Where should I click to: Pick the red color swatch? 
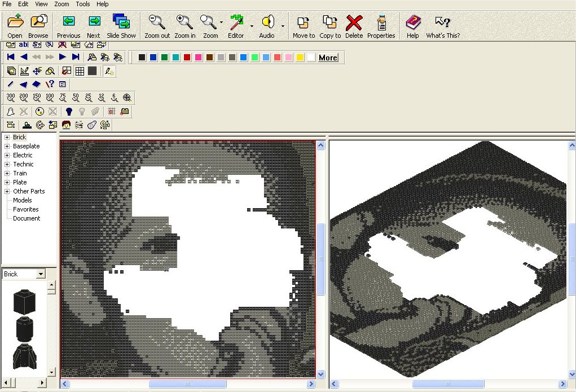[x=187, y=58]
